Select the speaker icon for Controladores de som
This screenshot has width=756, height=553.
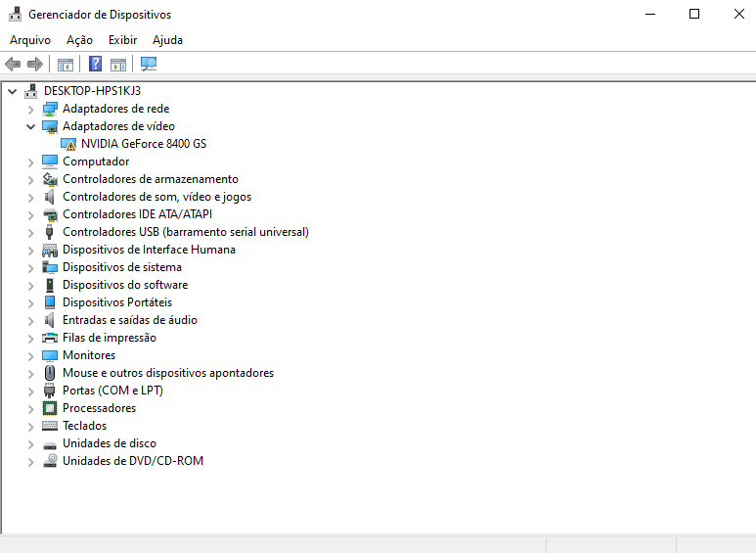point(50,197)
